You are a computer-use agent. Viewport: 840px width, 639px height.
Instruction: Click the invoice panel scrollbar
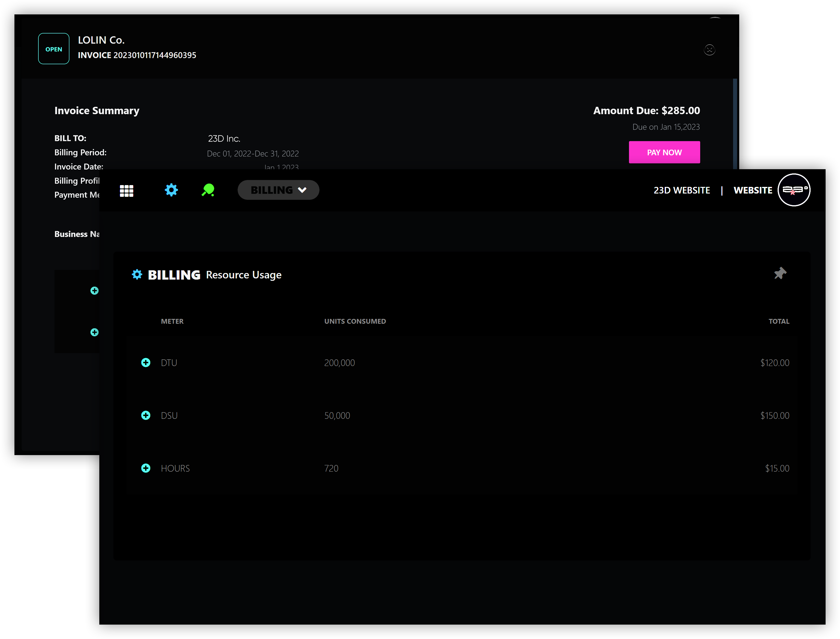click(735, 124)
